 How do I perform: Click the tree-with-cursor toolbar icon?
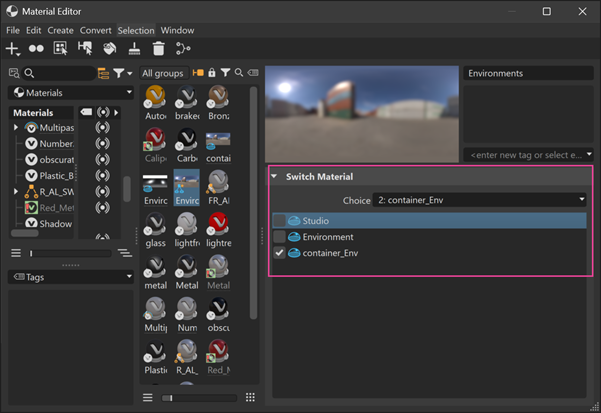tap(85, 49)
